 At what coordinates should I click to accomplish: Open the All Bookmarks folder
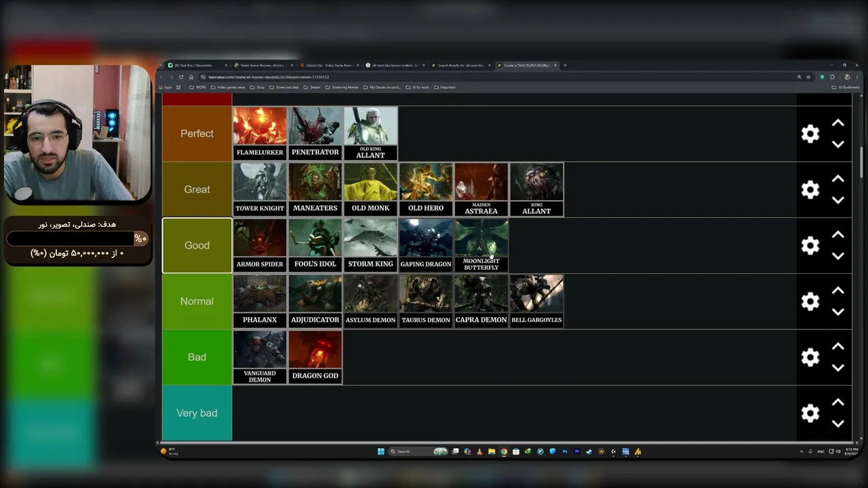point(846,87)
